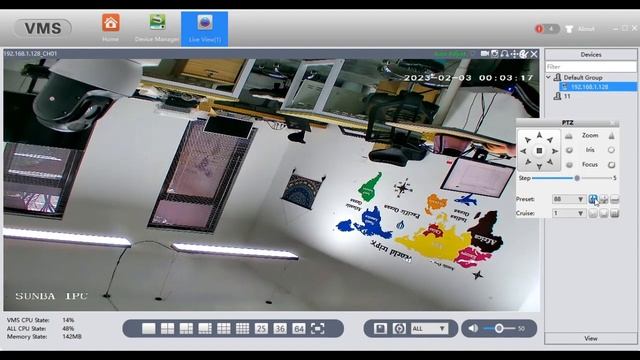Open the video color settings icon
Viewport: 640px width, 360px height.
click(x=524, y=54)
